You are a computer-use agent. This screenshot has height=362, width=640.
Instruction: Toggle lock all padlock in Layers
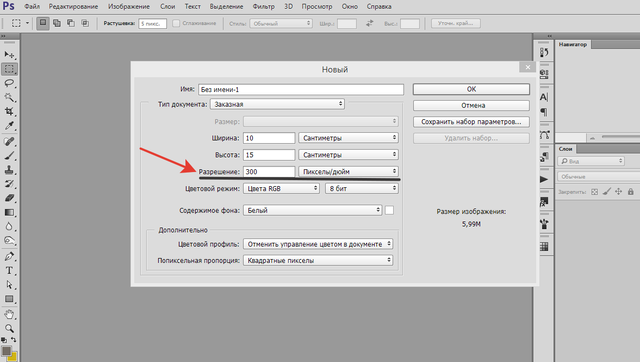631,191
